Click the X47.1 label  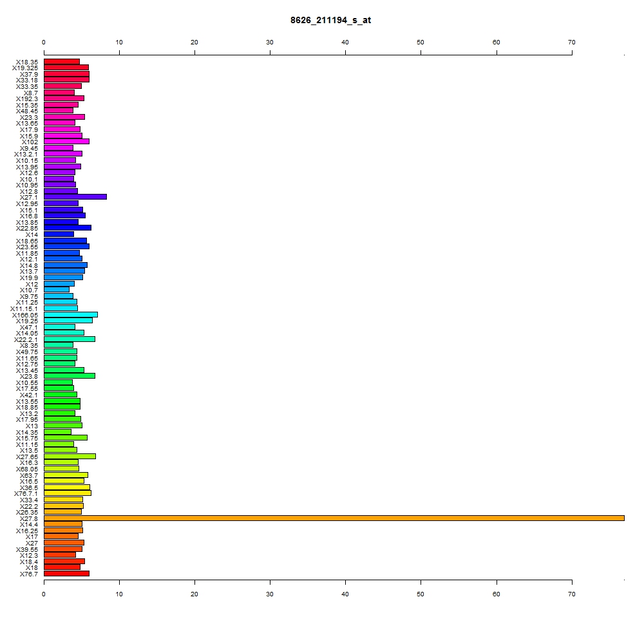tap(29, 327)
